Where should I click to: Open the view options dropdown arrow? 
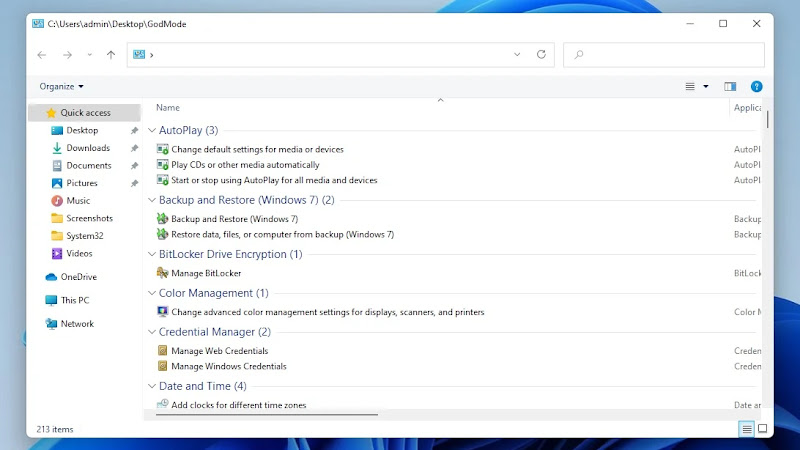pos(706,86)
